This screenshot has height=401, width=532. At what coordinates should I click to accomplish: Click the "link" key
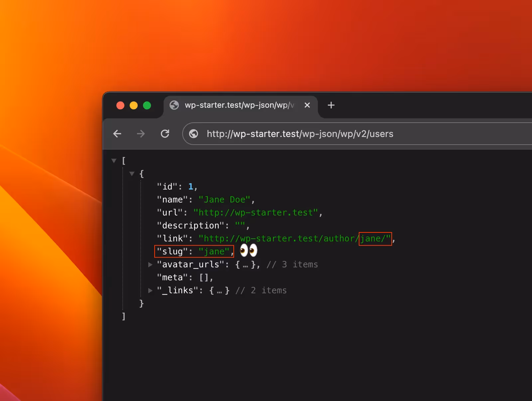point(172,238)
